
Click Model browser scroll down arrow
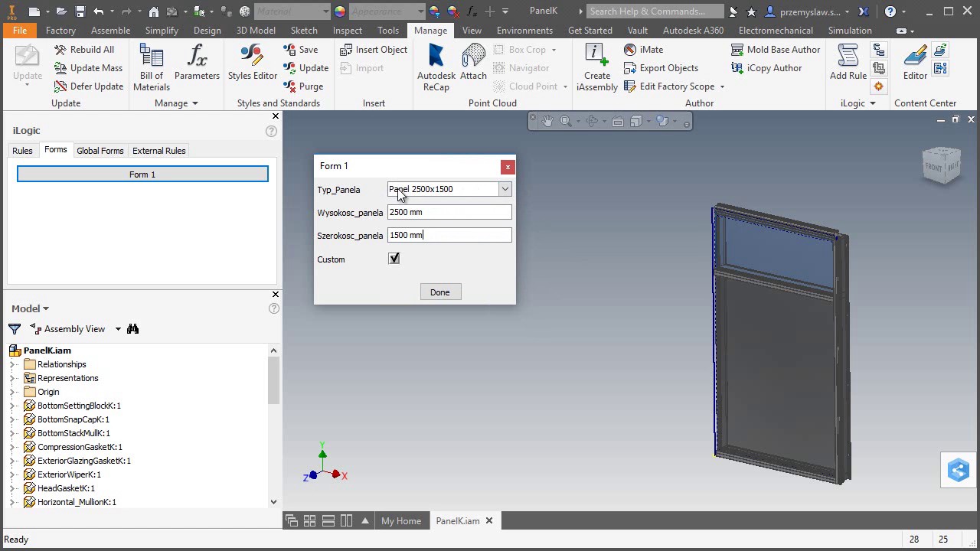[x=273, y=502]
